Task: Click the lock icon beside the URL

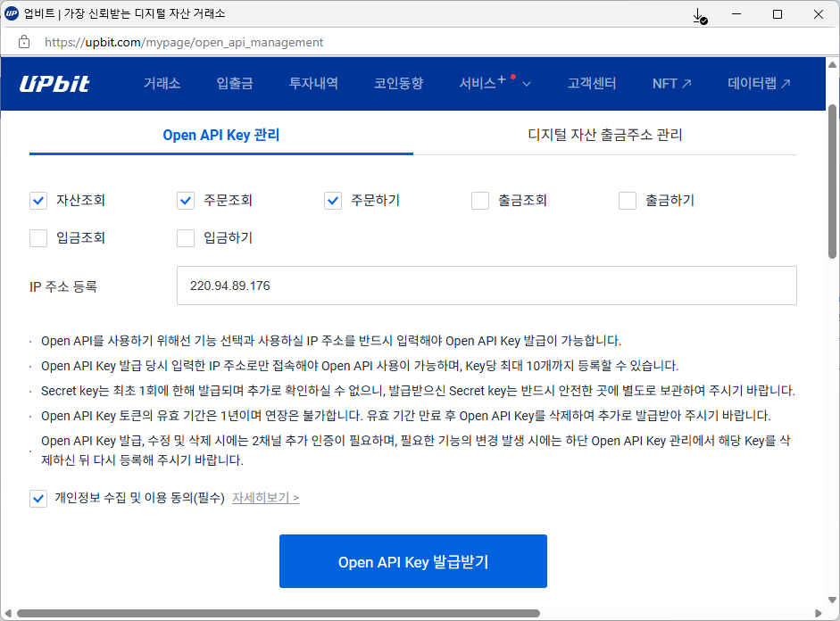Action: tap(24, 42)
